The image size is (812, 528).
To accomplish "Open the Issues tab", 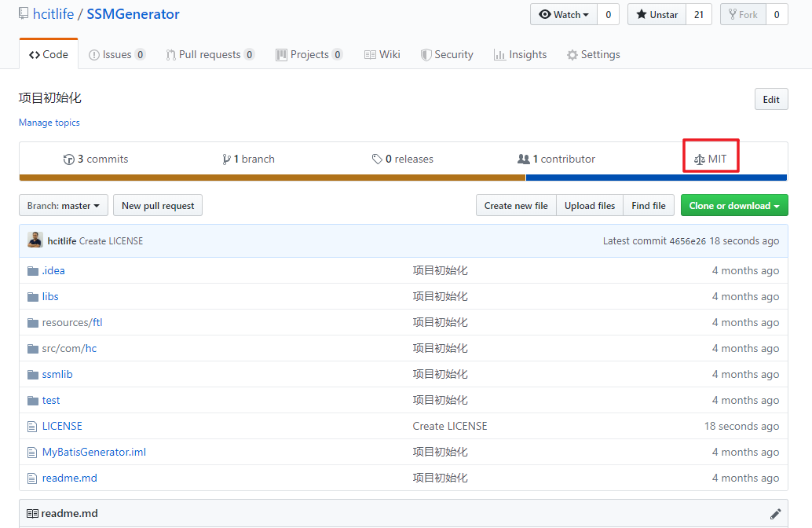I will (x=117, y=54).
